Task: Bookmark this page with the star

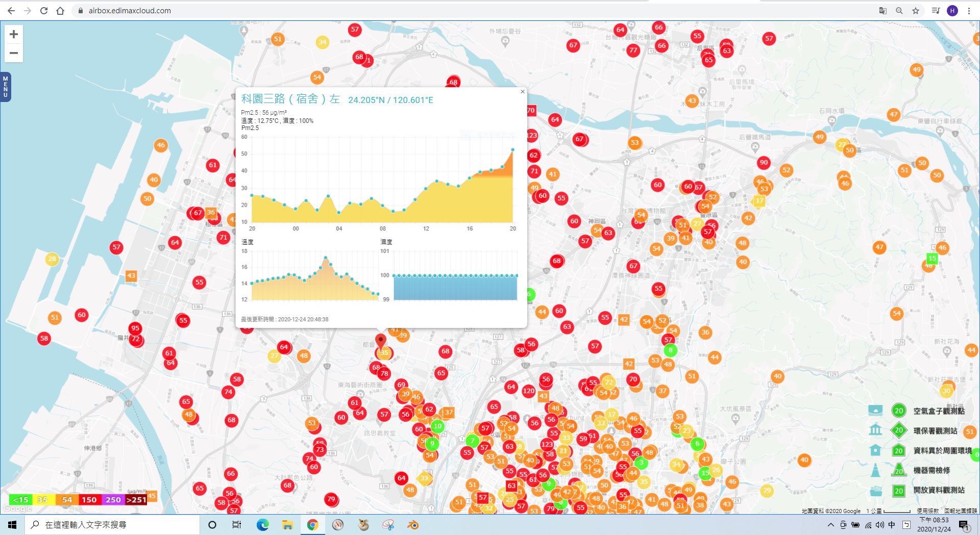Action: 916,11
